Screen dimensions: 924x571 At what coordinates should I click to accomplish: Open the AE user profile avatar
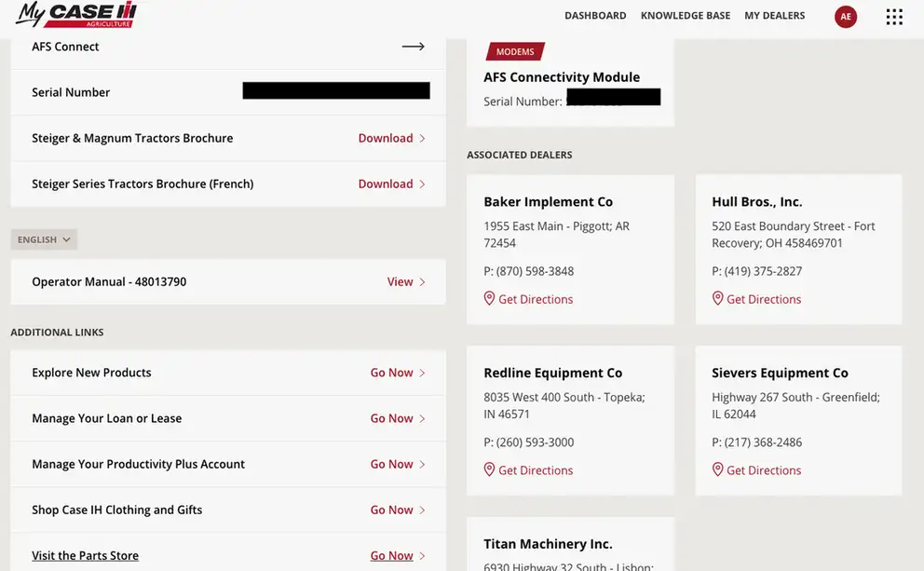846,17
